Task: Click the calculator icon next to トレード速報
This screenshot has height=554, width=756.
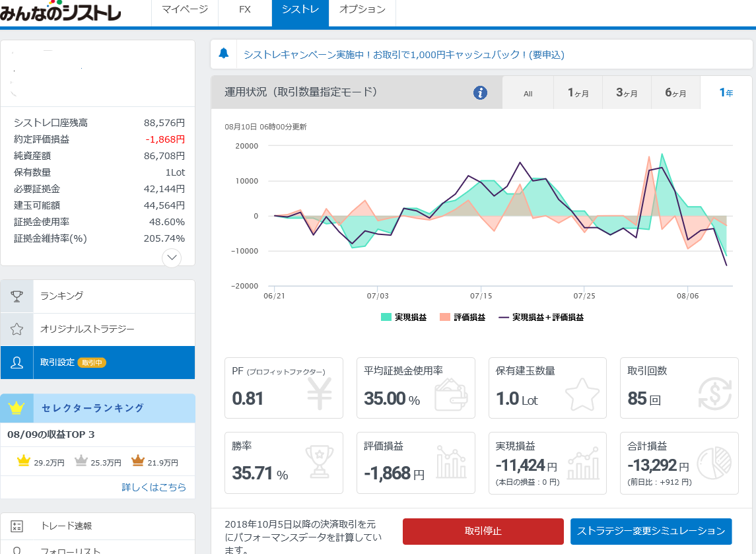Action: click(x=17, y=526)
